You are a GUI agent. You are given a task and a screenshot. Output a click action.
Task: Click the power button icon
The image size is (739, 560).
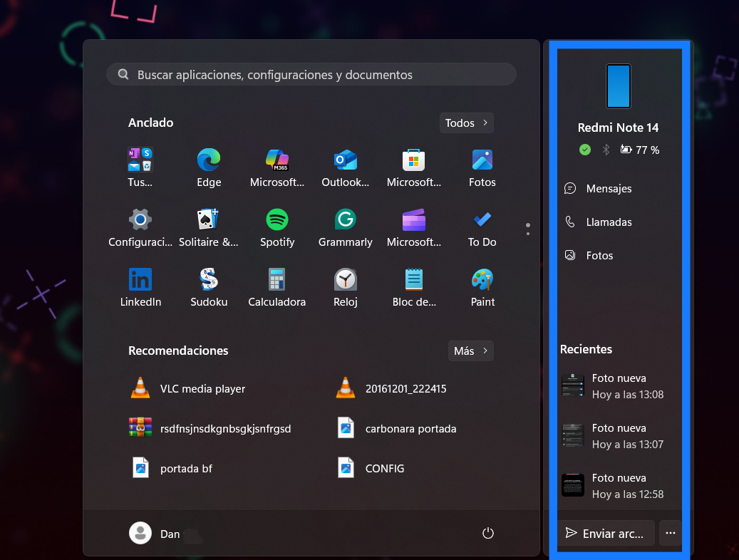(x=487, y=533)
